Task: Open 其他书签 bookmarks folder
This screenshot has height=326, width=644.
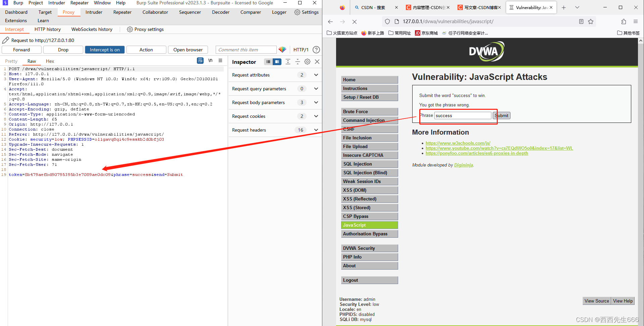Action: (x=629, y=33)
